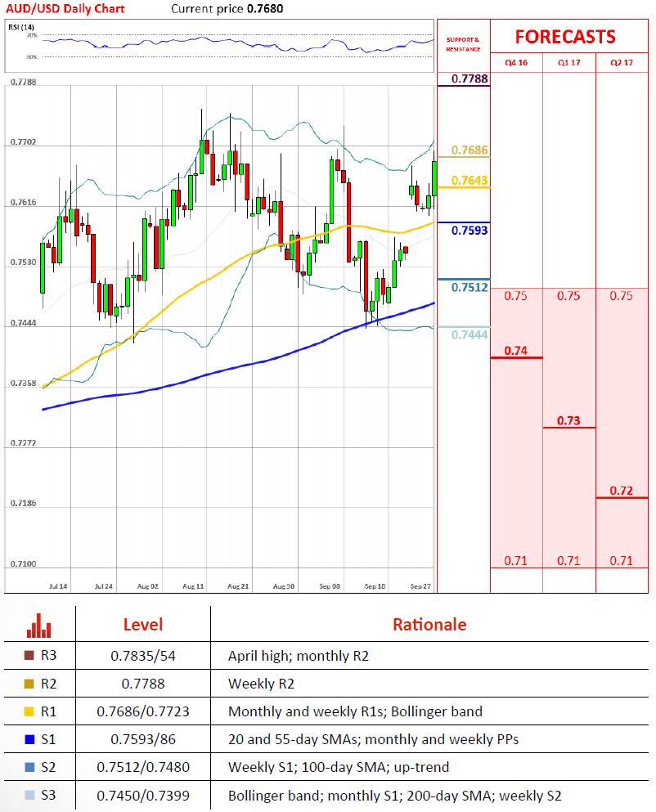This screenshot has width=656, height=812.
Task: Click the R1 yellow color swatch
Action: [29, 711]
